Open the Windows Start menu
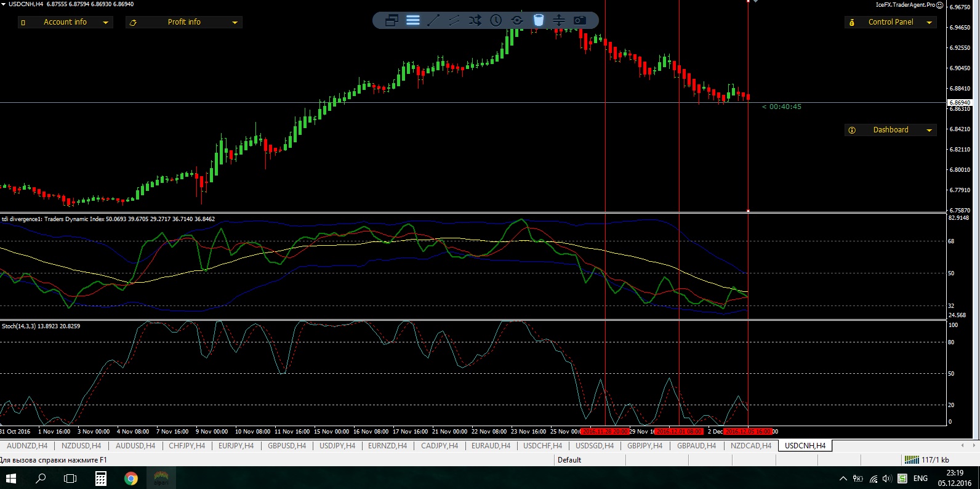980x489 pixels. click(x=11, y=478)
